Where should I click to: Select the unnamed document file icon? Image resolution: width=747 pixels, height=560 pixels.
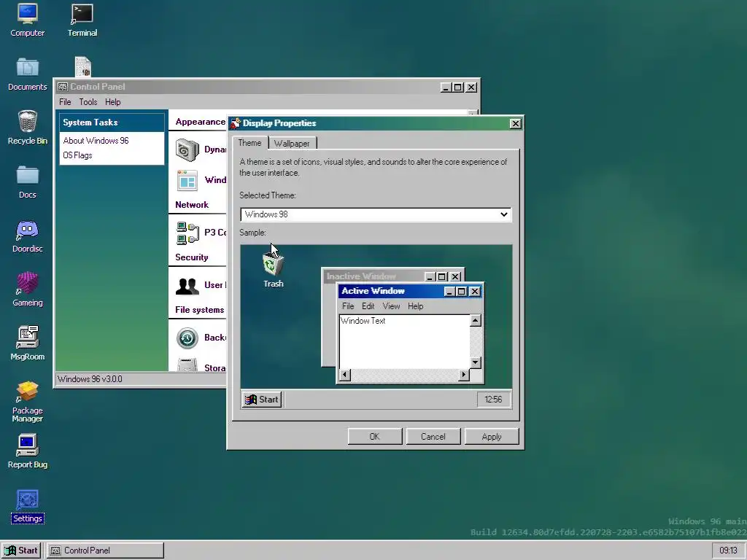point(83,66)
